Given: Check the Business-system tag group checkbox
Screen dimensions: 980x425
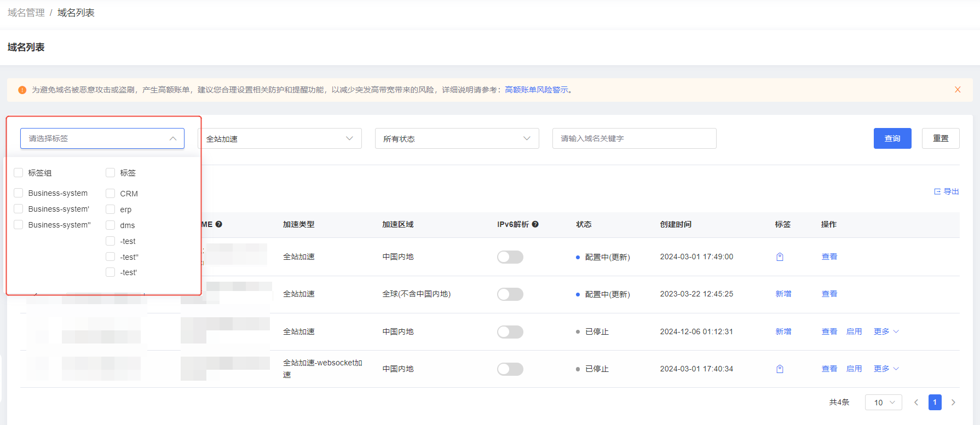Looking at the screenshot, I should pyautogui.click(x=19, y=193).
